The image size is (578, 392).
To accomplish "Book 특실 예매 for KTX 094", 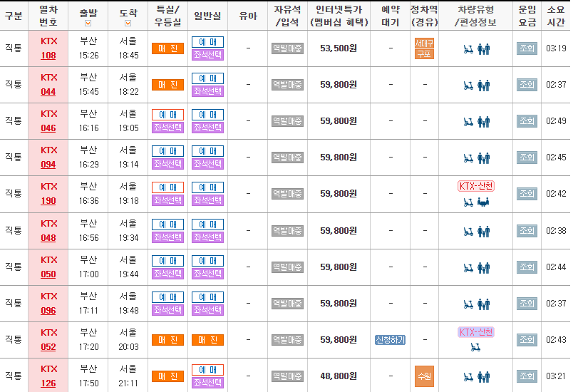I will pyautogui.click(x=167, y=151).
